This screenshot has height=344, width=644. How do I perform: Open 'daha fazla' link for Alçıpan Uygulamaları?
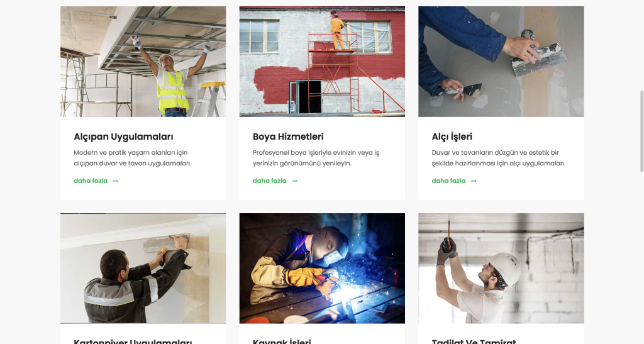[x=91, y=180]
